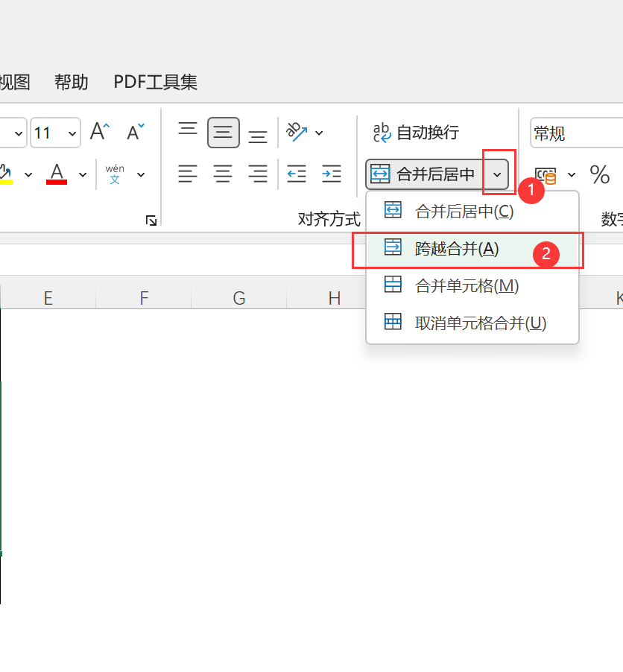
Task: Toggle center horizontal alignment
Action: click(223, 174)
